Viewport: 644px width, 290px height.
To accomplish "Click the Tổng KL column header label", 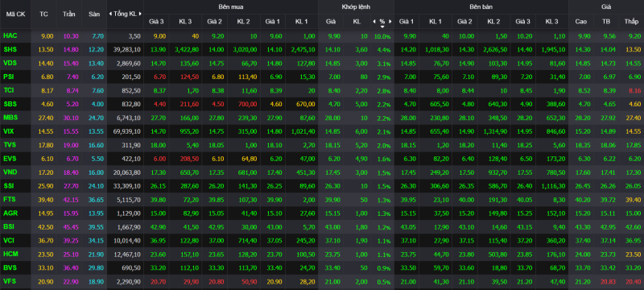I will tap(126, 14).
